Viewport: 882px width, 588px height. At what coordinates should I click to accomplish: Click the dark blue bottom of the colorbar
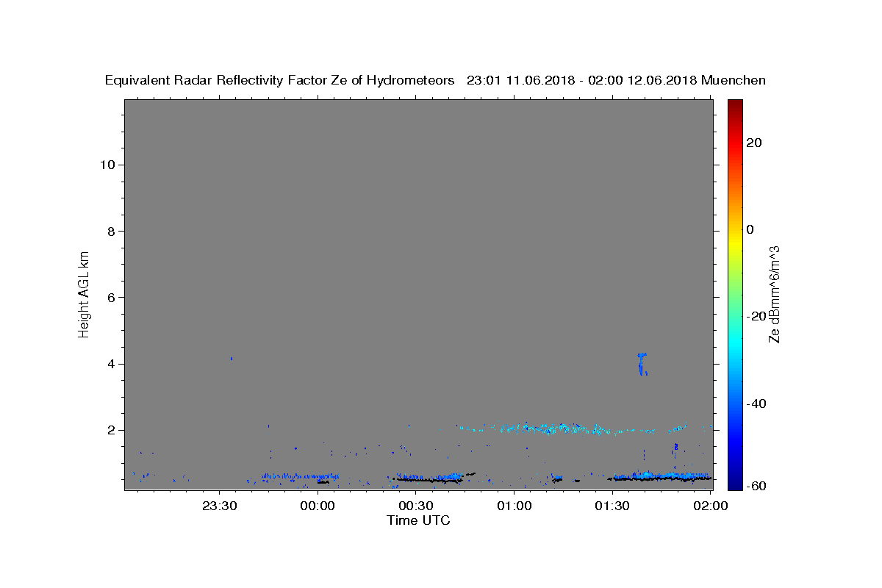click(x=735, y=481)
